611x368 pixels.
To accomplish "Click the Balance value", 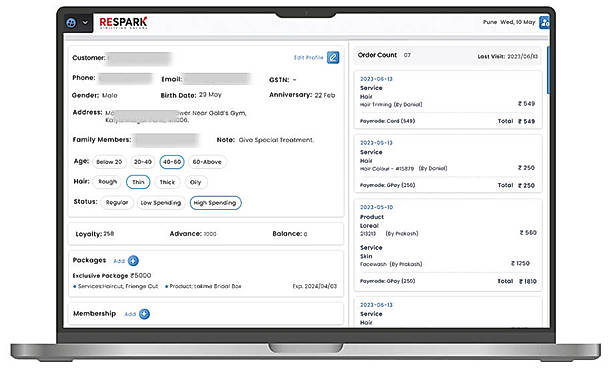I will [x=306, y=234].
